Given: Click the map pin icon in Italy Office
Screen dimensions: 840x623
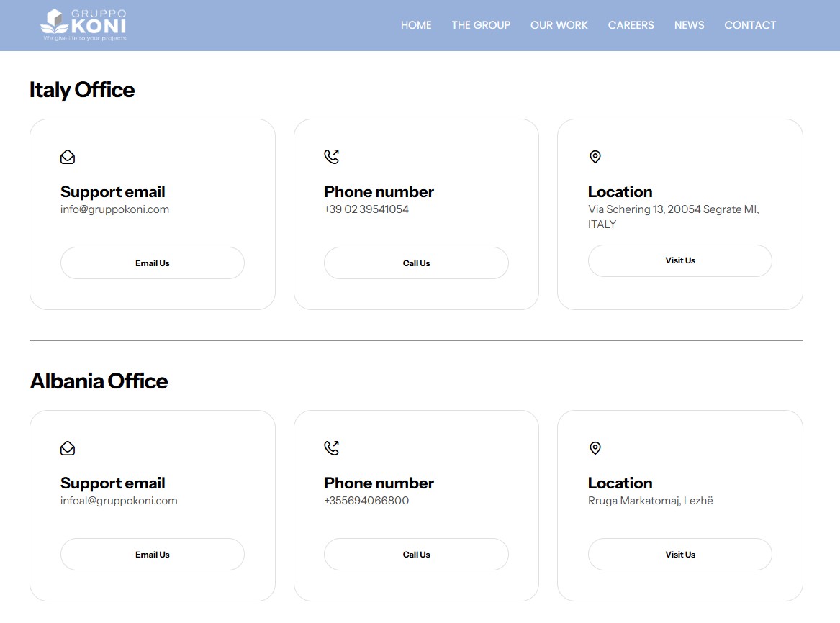Looking at the screenshot, I should [x=595, y=156].
